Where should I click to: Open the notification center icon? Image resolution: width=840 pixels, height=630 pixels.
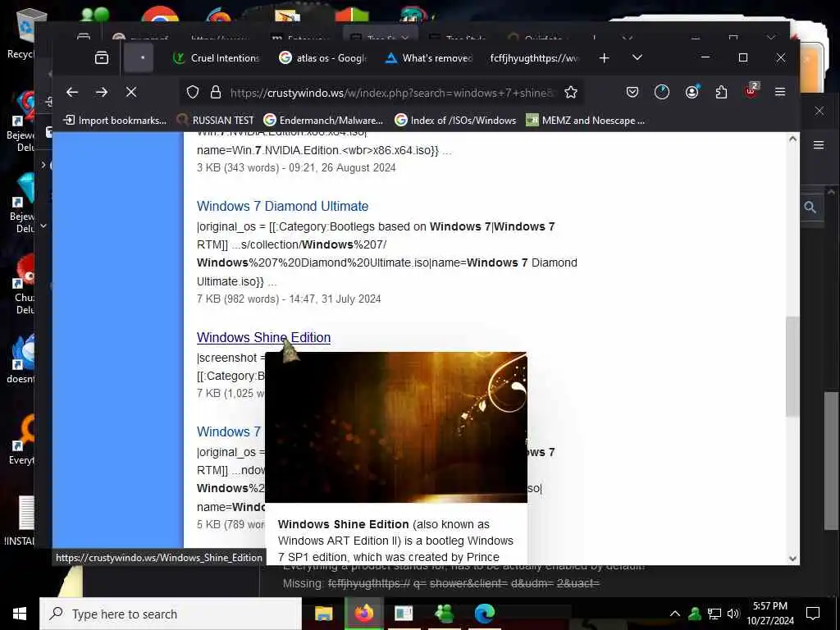(x=813, y=614)
